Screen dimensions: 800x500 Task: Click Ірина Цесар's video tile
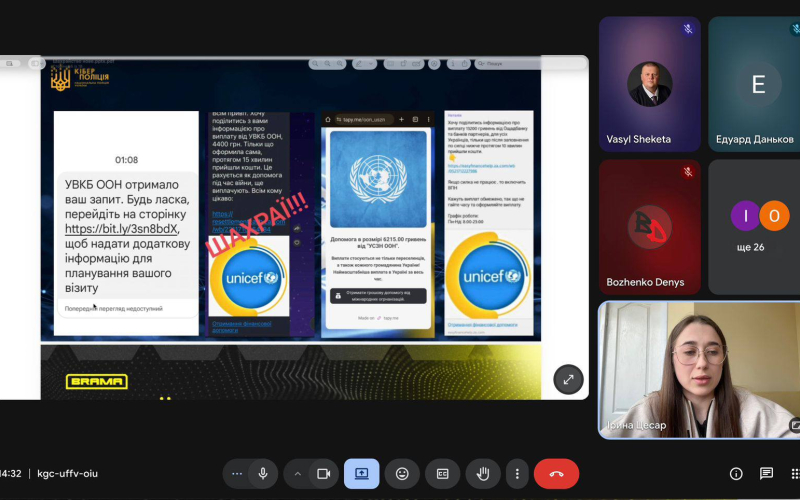[x=698, y=370]
